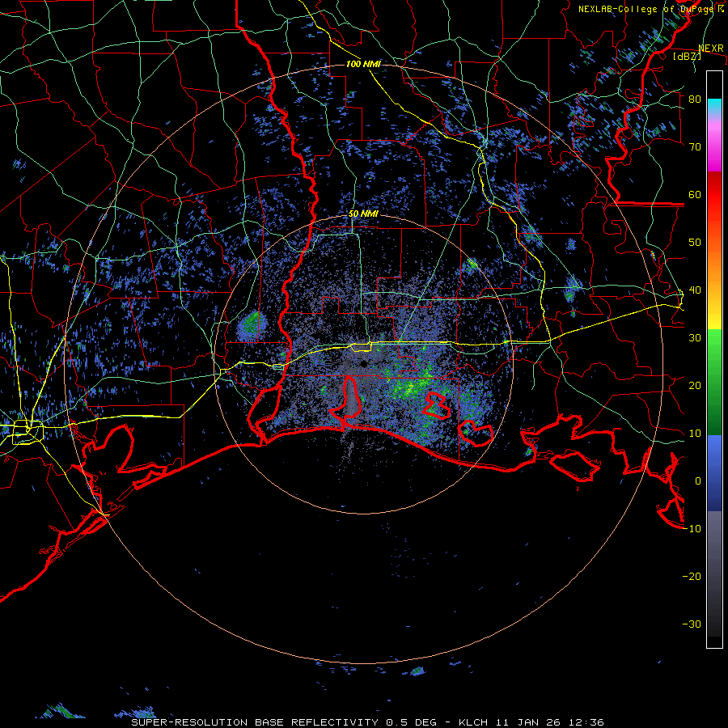Click the "60" value on the dBZ scale
The image size is (728, 728).
tap(695, 194)
